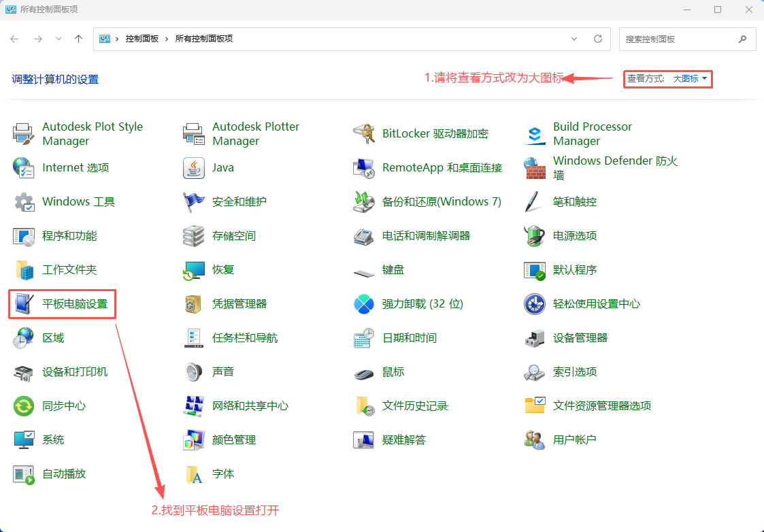Expand the address bar history dropdown
Image resolution: width=764 pixels, height=532 pixels.
[574, 39]
